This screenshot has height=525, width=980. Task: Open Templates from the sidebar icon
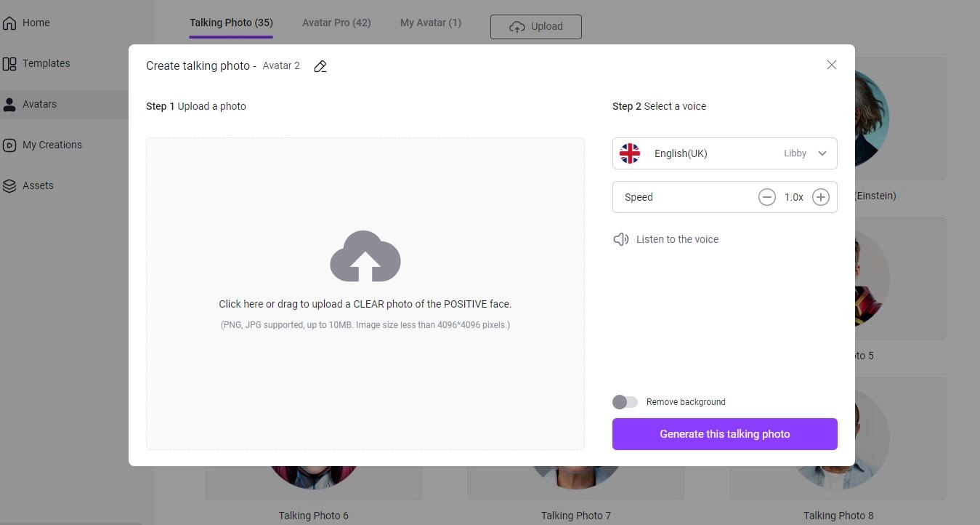coord(9,63)
